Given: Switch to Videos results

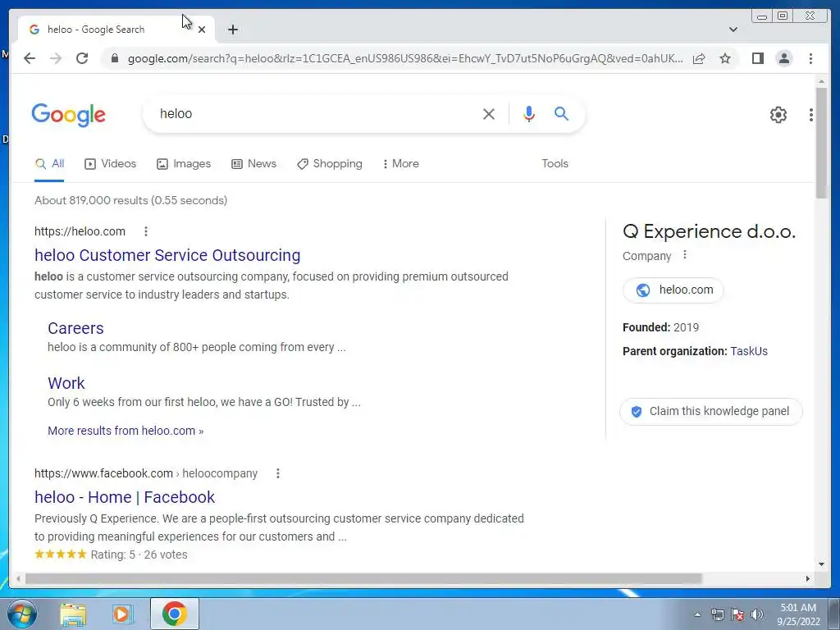Looking at the screenshot, I should tap(111, 164).
